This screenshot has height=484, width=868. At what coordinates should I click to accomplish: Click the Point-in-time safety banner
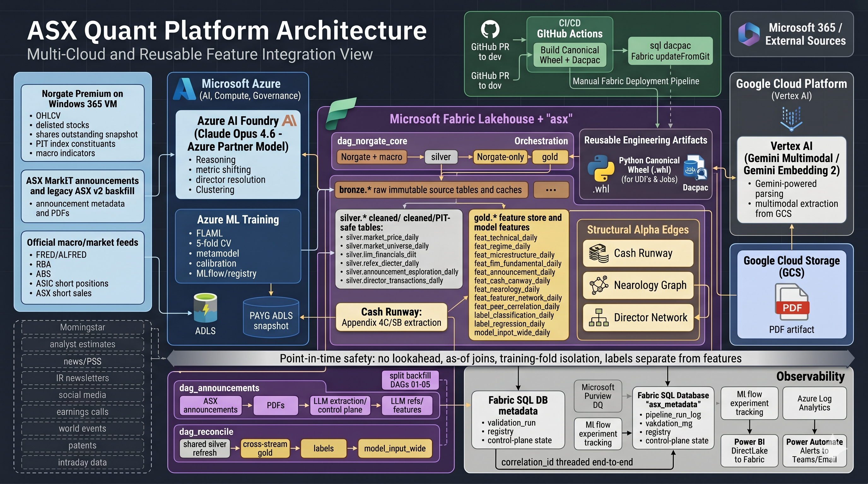[511, 359]
